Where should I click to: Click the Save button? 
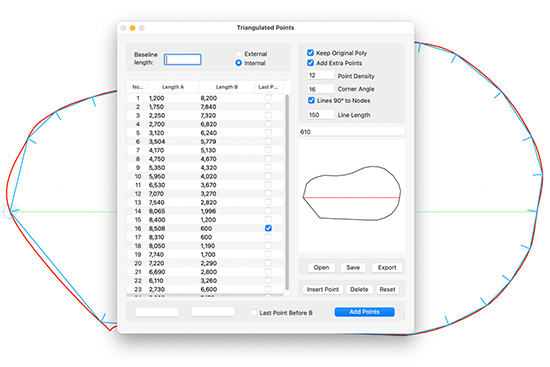tap(353, 267)
